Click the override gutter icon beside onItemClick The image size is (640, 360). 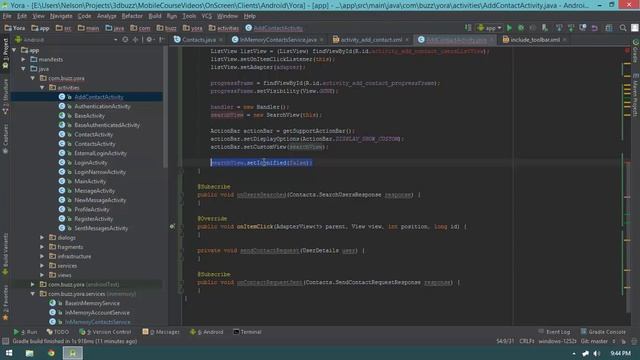(x=172, y=226)
